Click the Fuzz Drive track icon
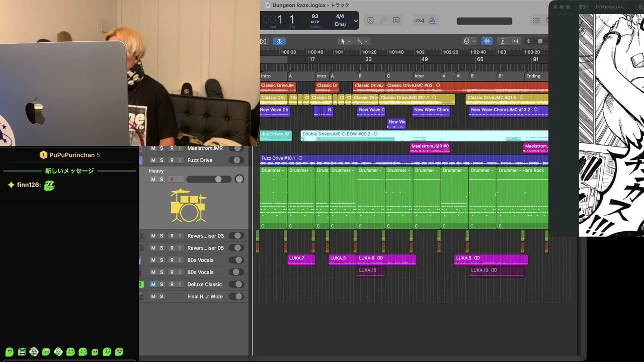The image size is (644, 362). (141, 160)
